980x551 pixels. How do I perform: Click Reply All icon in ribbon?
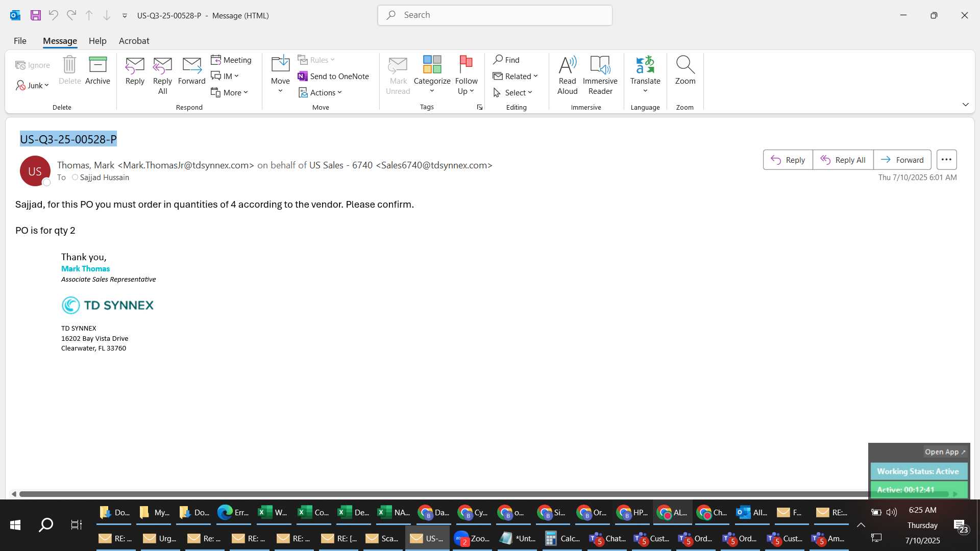(162, 76)
